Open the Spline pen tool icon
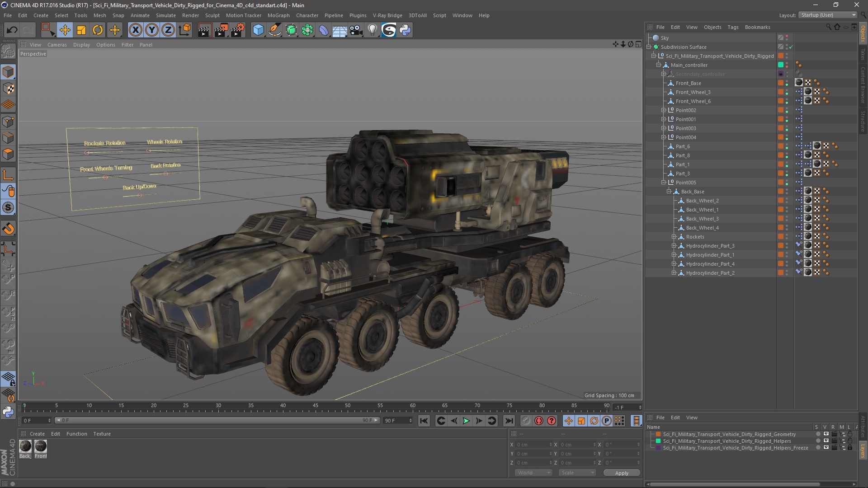 click(x=274, y=30)
